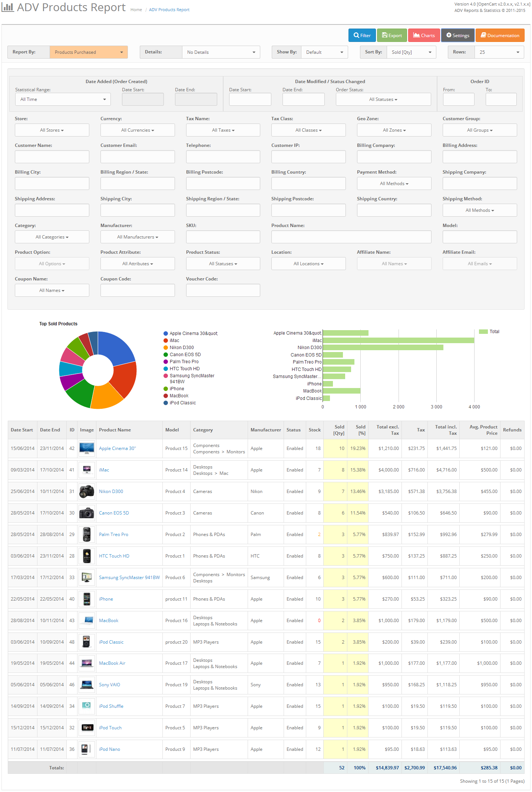This screenshot has width=532, height=792.
Task: Click the iMac bar in bar chart
Action: point(399,340)
